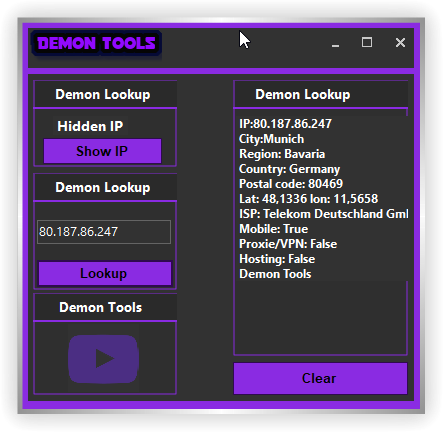443x432 pixels.
Task: Close the Demon Tools window
Action: [x=400, y=42]
